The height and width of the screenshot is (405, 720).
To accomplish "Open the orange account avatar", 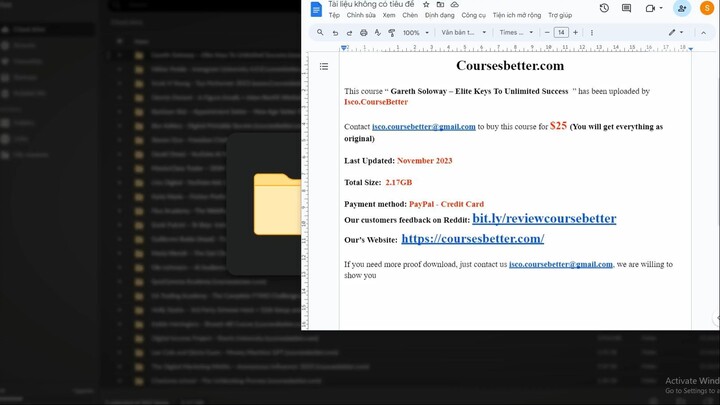I will point(707,8).
